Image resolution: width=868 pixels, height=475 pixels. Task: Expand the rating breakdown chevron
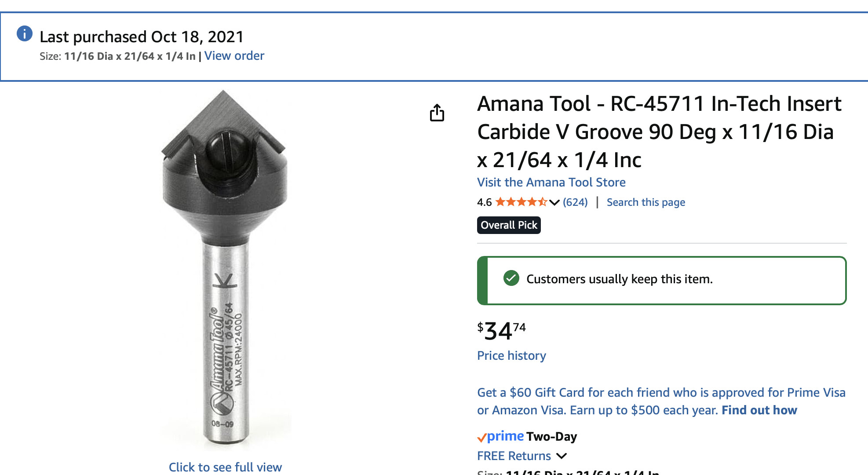(x=554, y=202)
